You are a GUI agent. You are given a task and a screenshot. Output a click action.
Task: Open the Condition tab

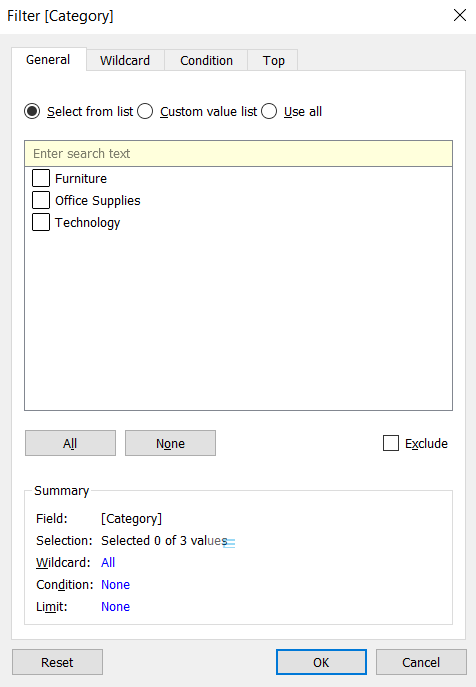206,60
